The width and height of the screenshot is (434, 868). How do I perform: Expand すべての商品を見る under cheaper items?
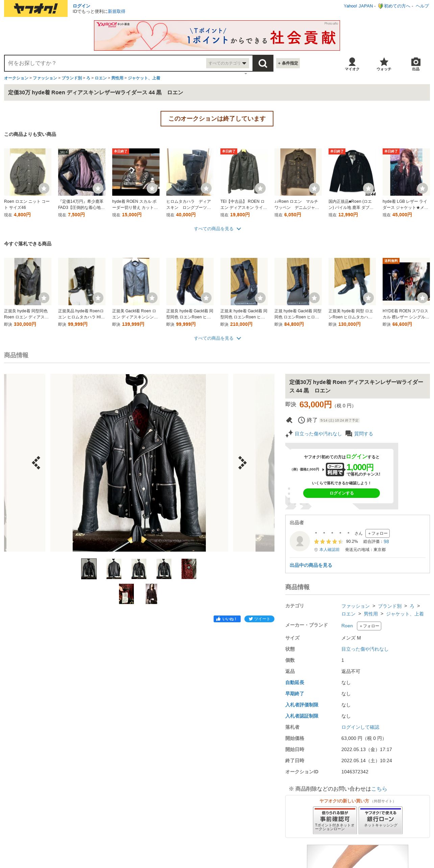(x=217, y=229)
